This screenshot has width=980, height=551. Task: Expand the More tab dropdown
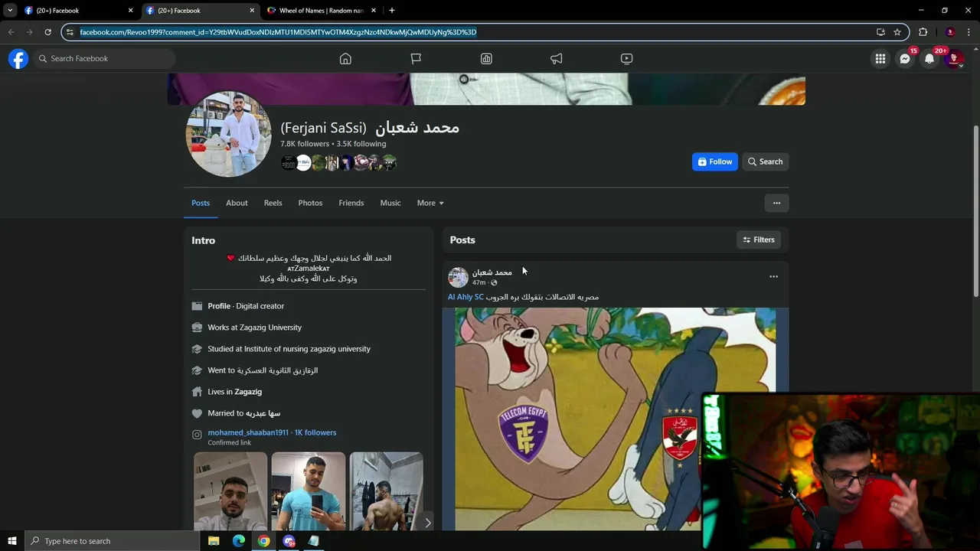coord(430,203)
